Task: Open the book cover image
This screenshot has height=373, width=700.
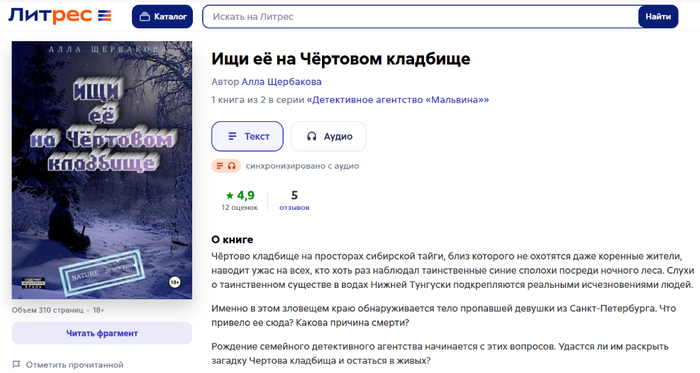Action: [x=102, y=170]
